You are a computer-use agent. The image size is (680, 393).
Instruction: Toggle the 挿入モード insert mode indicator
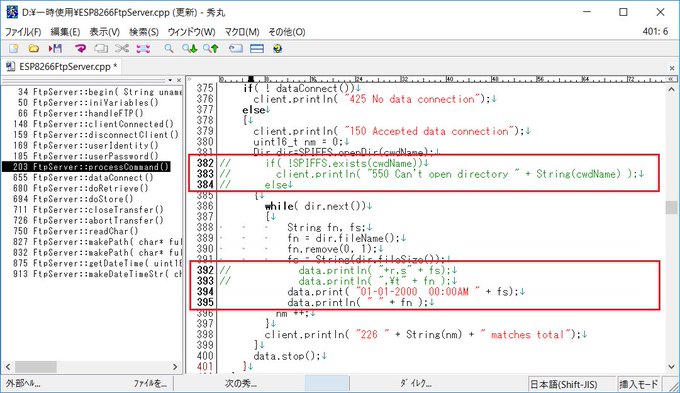coord(638,384)
